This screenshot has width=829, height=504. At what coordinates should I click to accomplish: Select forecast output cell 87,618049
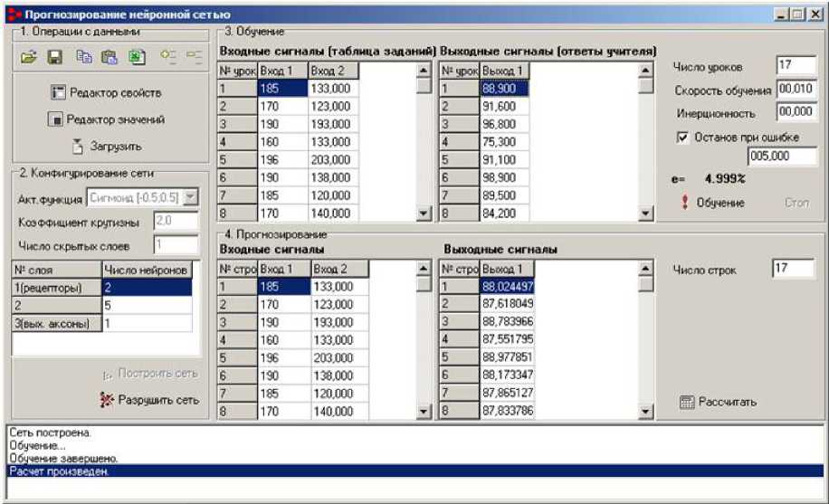(x=507, y=304)
